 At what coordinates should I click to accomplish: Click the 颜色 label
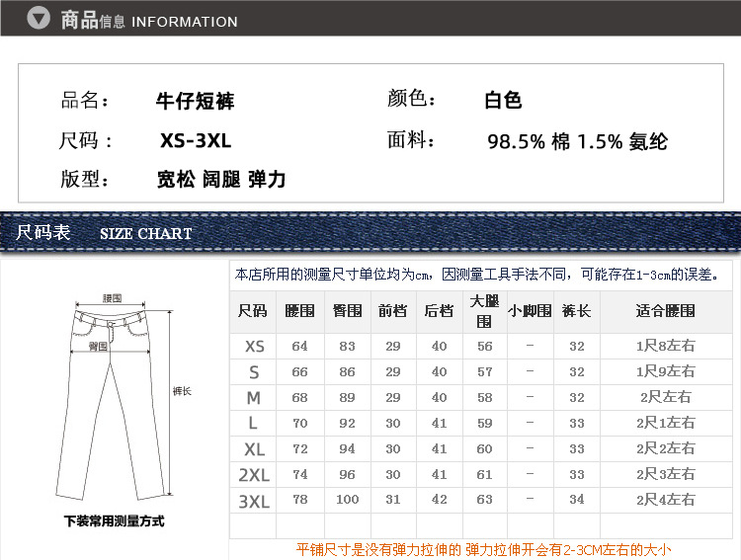(411, 99)
